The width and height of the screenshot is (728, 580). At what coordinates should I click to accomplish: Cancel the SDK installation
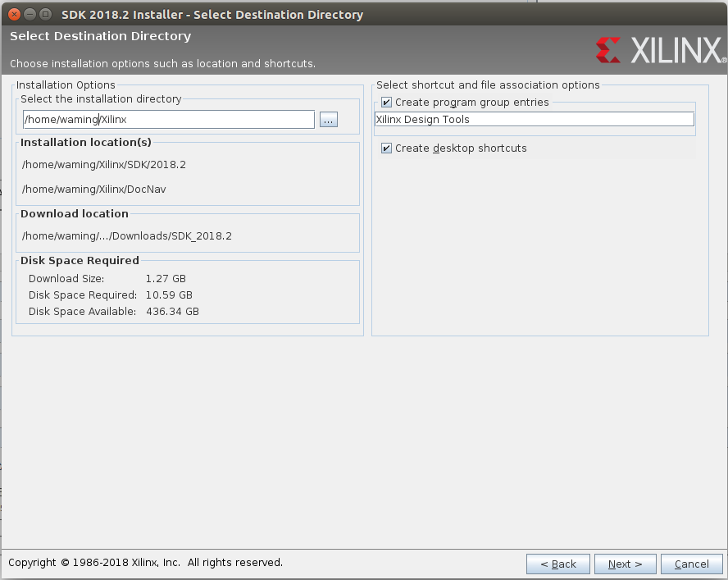tap(691, 564)
